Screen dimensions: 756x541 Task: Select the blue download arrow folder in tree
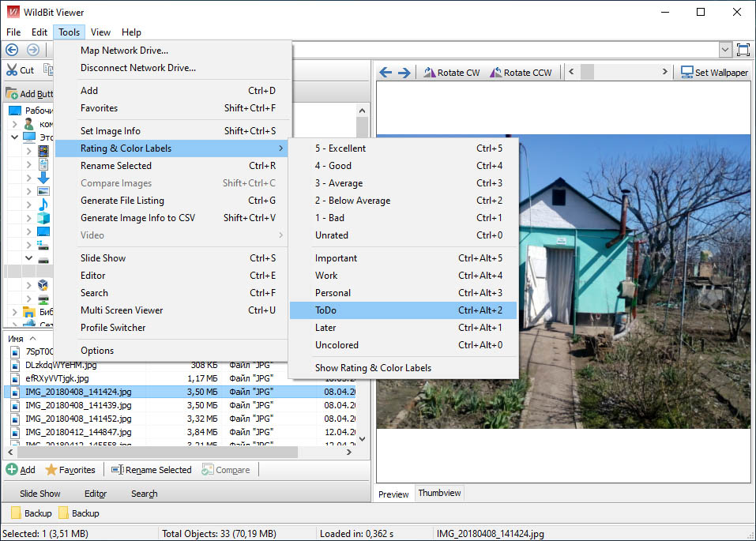(43, 178)
